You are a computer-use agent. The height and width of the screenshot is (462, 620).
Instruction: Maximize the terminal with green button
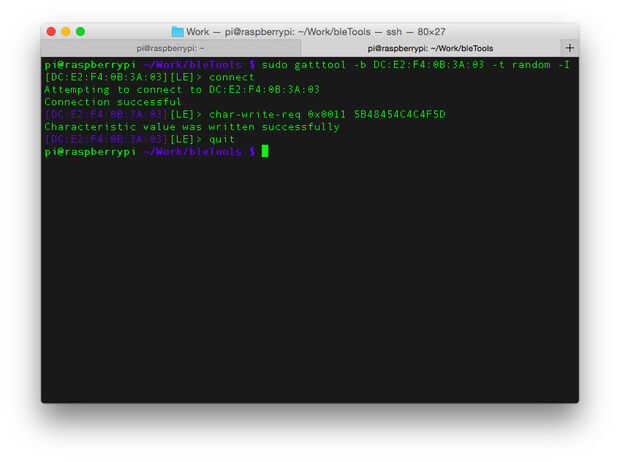pos(80,32)
